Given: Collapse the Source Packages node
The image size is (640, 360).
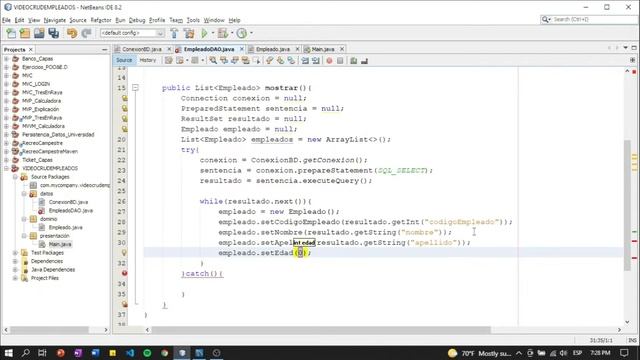Looking at the screenshot, I should click(15, 177).
